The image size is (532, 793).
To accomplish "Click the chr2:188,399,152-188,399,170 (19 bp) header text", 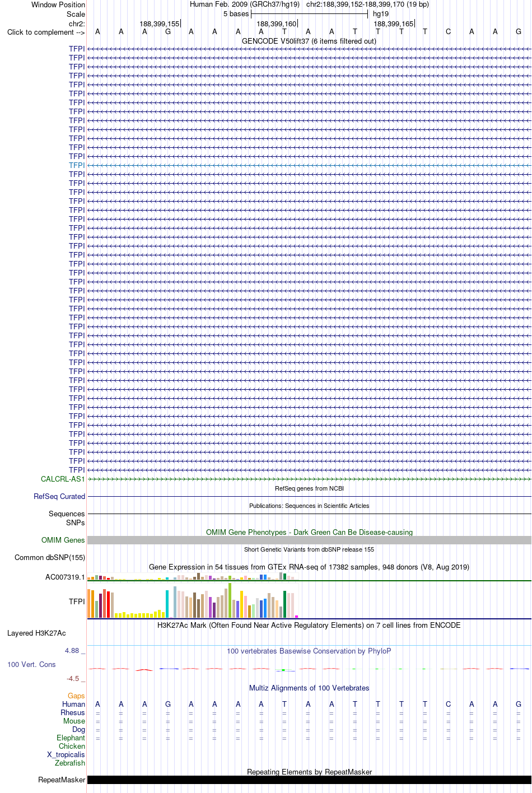I will pyautogui.click(x=367, y=4).
